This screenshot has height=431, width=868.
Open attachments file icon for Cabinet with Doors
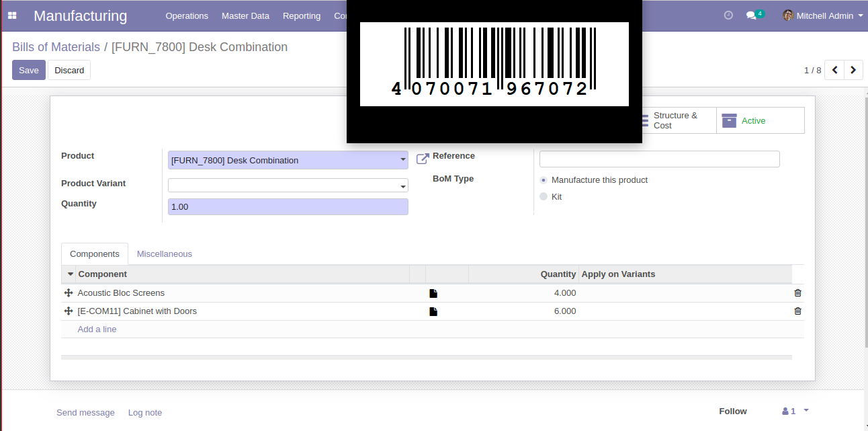[433, 311]
